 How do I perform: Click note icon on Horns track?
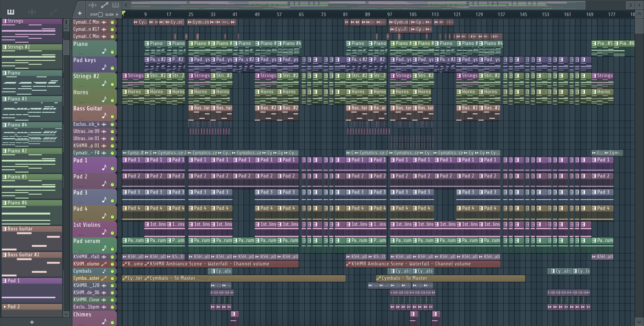pos(104,99)
